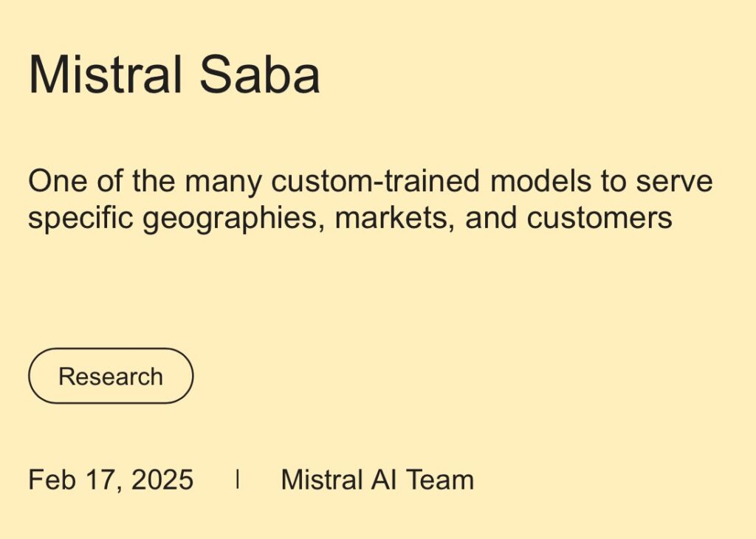This screenshot has width=756, height=539.
Task: Click the year 2025 in the date
Action: 162,480
